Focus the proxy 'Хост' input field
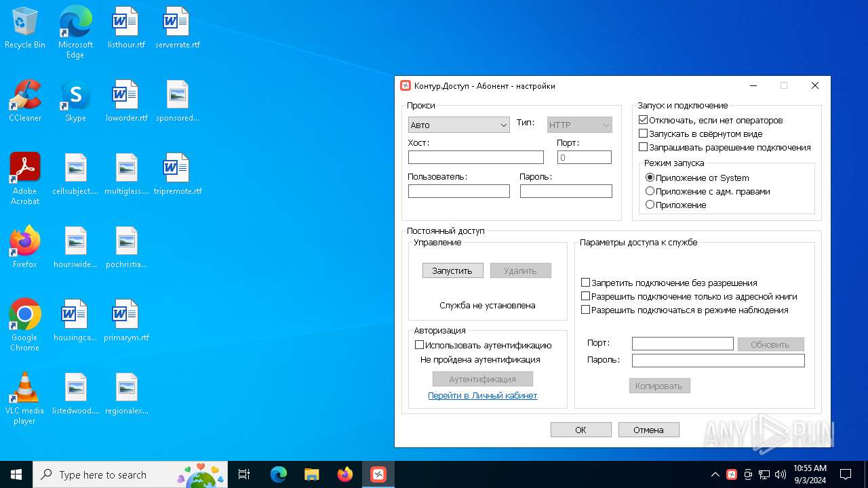 [476, 157]
